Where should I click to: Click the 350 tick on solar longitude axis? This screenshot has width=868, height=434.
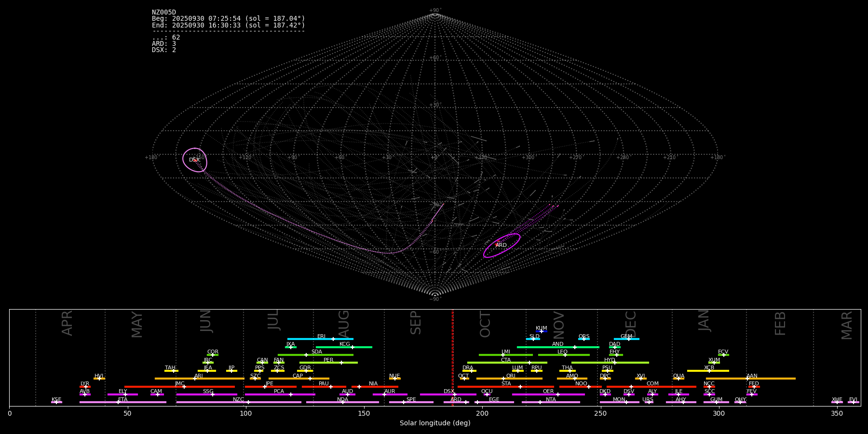tap(837, 413)
